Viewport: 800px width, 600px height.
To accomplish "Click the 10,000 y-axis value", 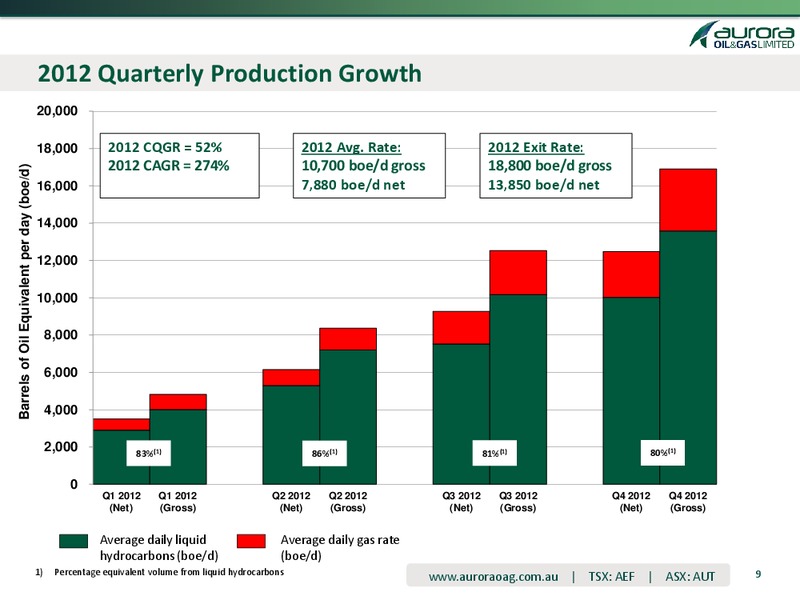I will click(x=57, y=298).
